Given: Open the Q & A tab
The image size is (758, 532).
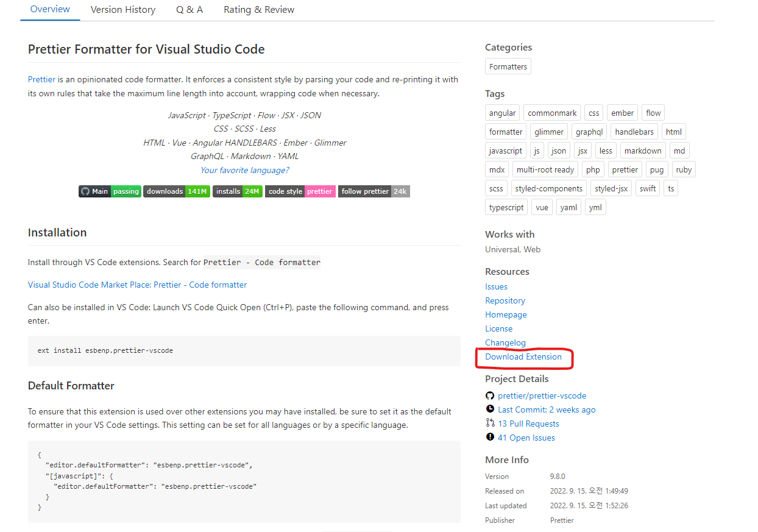Looking at the screenshot, I should (x=189, y=9).
